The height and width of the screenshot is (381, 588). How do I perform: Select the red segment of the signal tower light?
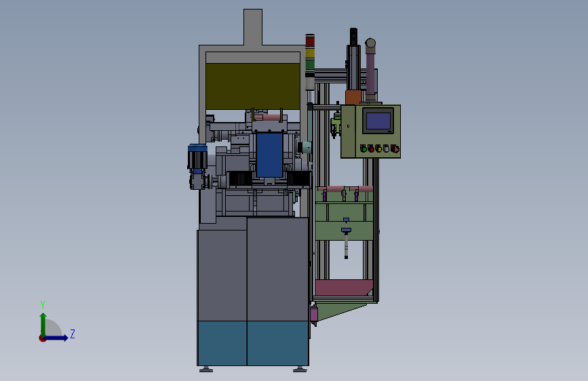click(x=310, y=41)
